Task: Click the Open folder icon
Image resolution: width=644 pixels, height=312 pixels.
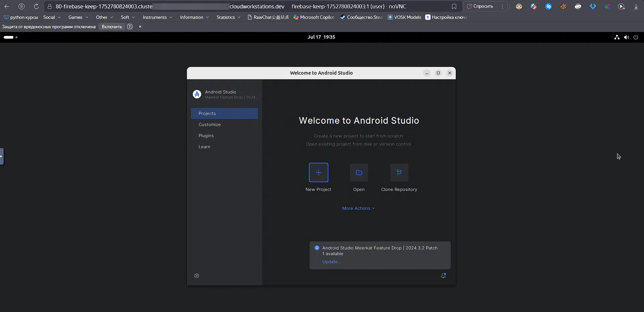Action: (359, 172)
